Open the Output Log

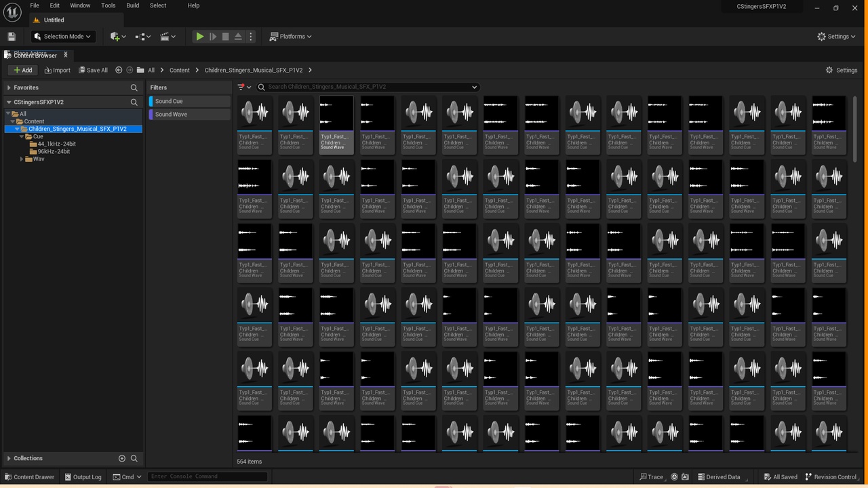[82, 476]
